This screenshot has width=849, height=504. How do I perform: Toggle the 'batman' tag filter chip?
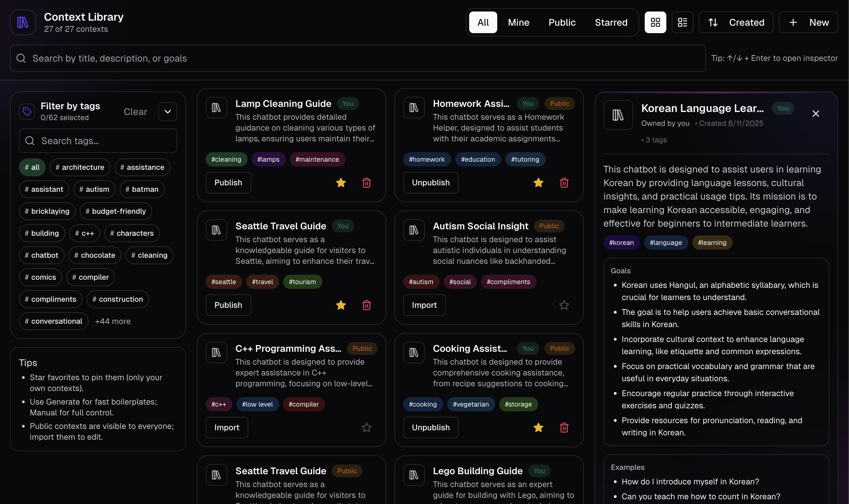[x=142, y=189]
